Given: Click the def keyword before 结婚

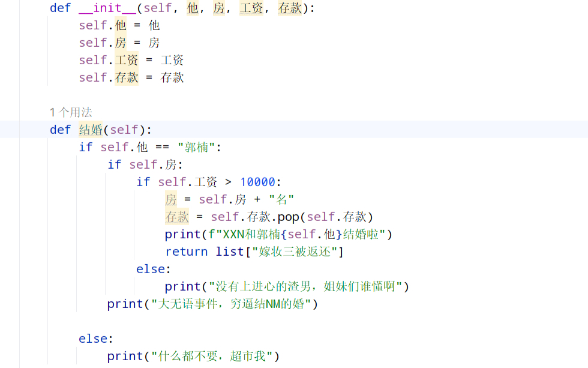Looking at the screenshot, I should (x=60, y=130).
